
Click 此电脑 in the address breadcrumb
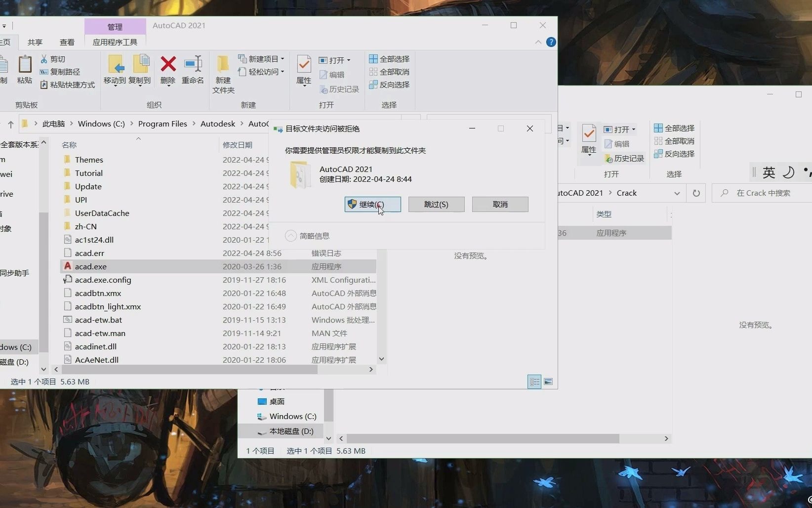pyautogui.click(x=54, y=124)
